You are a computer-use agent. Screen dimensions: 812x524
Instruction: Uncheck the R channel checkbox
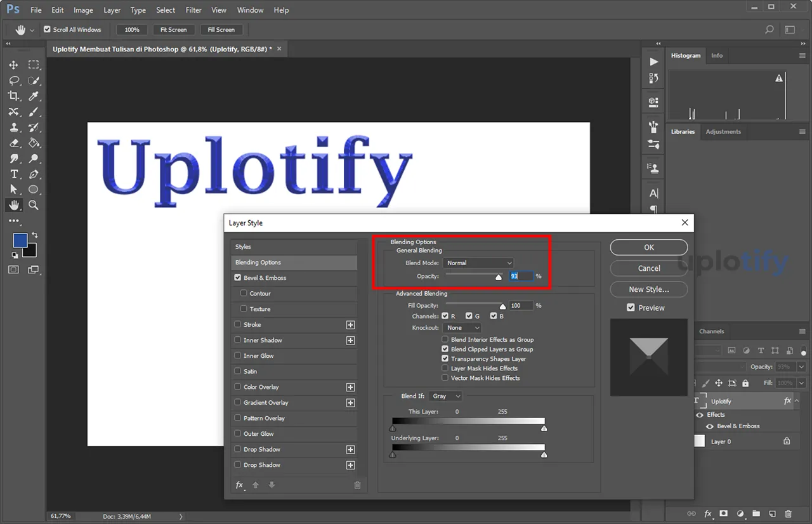(445, 316)
